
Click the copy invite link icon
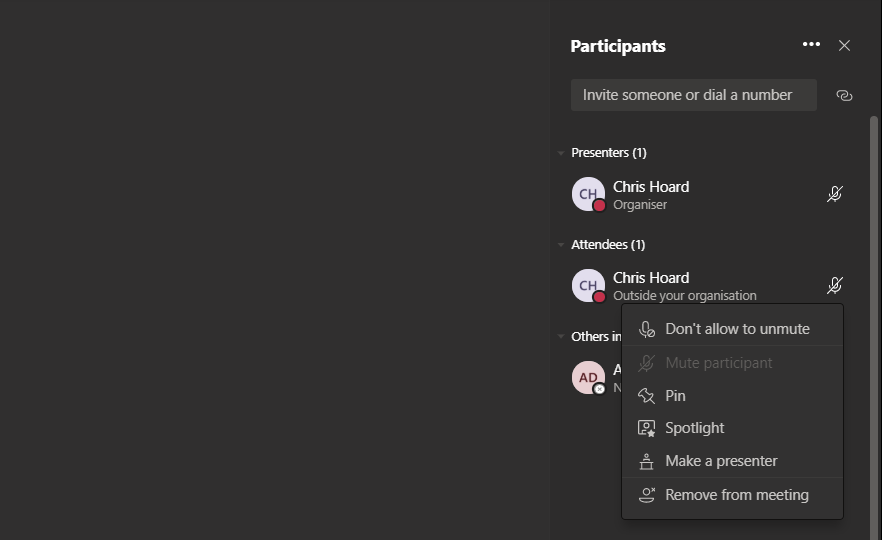click(844, 95)
